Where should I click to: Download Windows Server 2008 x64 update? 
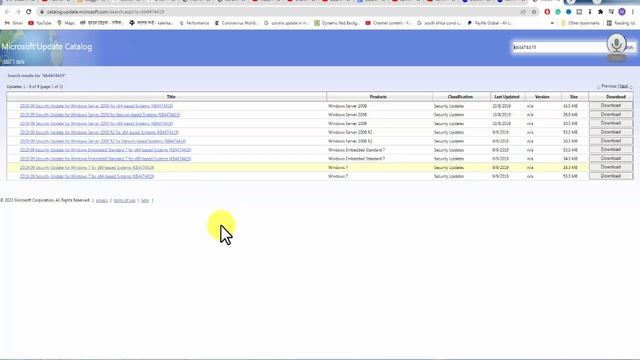611,106
